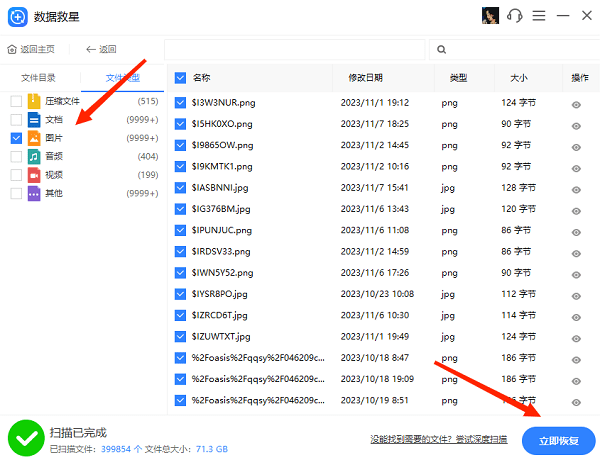Preview $IASBNNI.jpg with eye icon
The width and height of the screenshot is (600, 460).
(x=576, y=190)
